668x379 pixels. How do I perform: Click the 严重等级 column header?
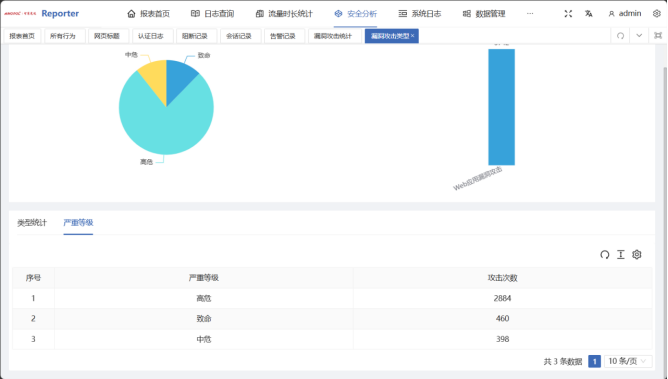pyautogui.click(x=204, y=278)
